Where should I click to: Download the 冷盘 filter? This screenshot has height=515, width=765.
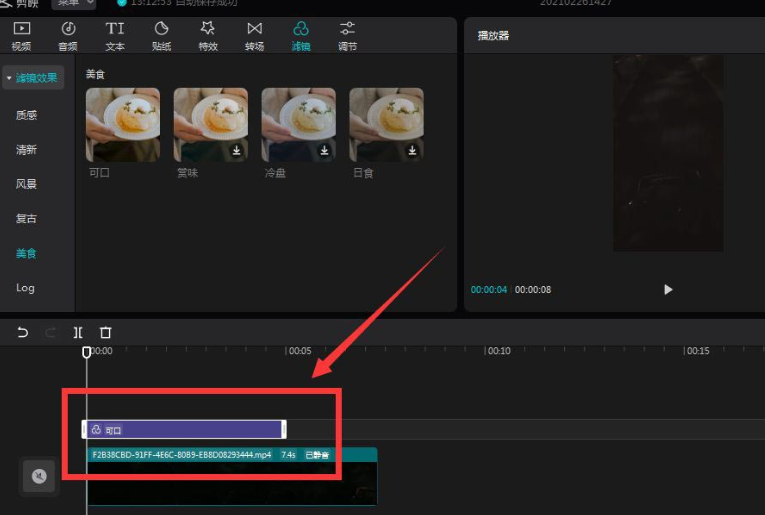[x=324, y=151]
